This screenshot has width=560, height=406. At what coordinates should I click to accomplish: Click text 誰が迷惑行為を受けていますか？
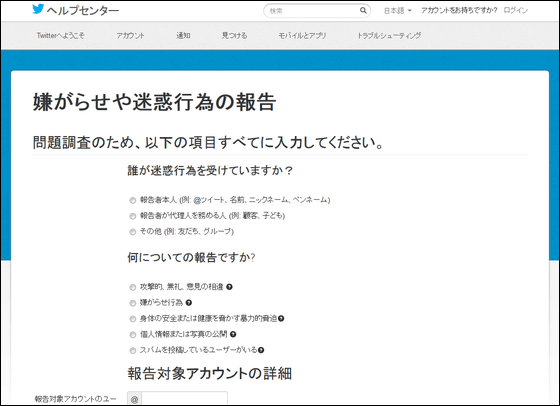pos(210,170)
